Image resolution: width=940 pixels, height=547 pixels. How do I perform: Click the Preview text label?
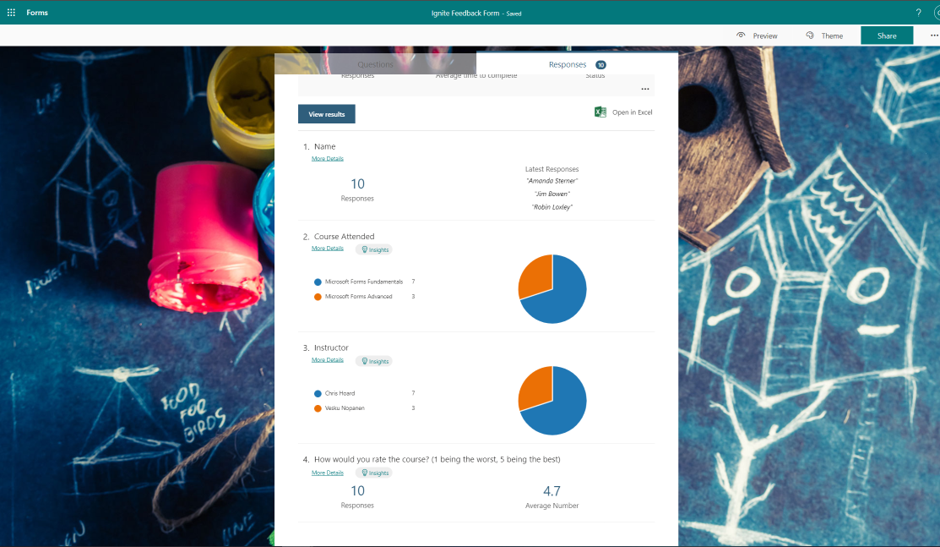pyautogui.click(x=765, y=36)
